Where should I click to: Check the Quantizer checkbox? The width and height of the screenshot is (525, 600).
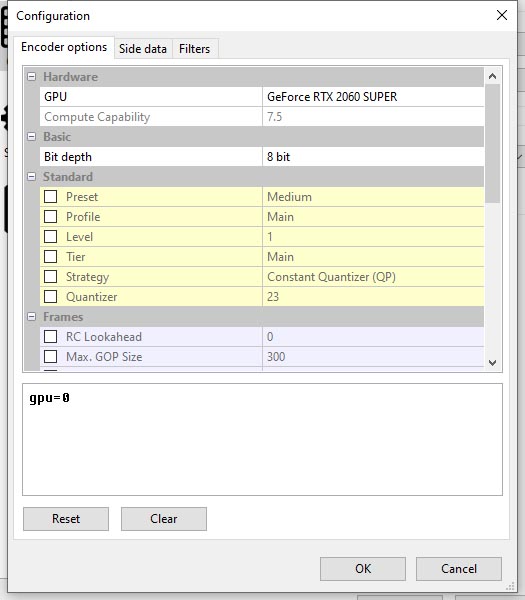51,297
